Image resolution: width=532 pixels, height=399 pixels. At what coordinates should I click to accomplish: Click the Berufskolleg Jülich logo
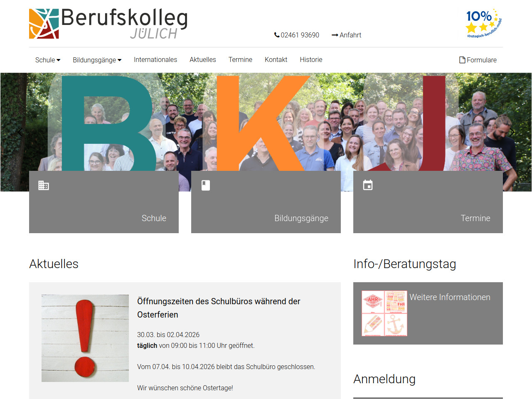coord(108,24)
